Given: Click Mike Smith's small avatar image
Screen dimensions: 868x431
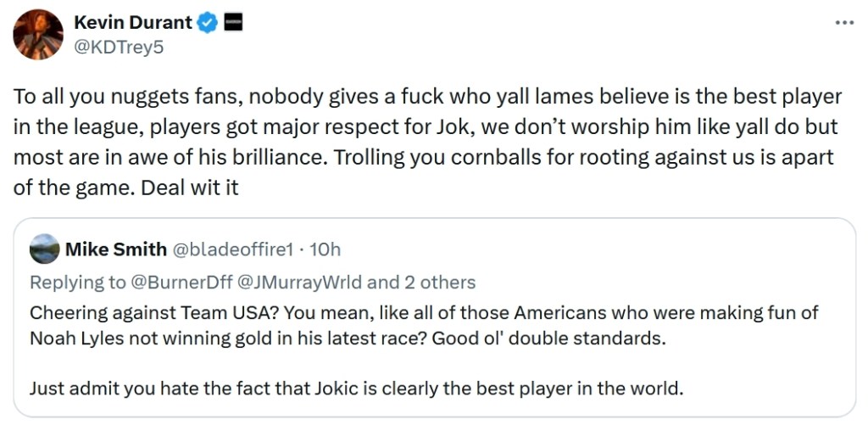Looking at the screenshot, I should tap(44, 249).
